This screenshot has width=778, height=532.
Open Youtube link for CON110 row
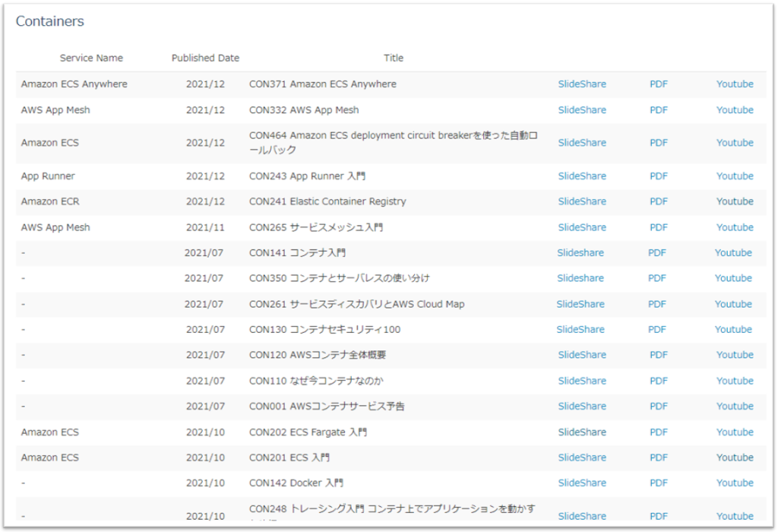[x=735, y=381]
